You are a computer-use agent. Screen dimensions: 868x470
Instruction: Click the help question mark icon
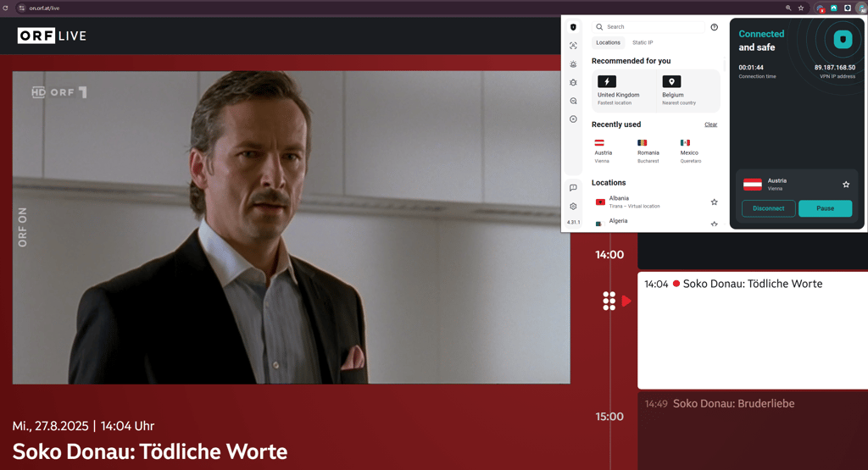click(714, 27)
